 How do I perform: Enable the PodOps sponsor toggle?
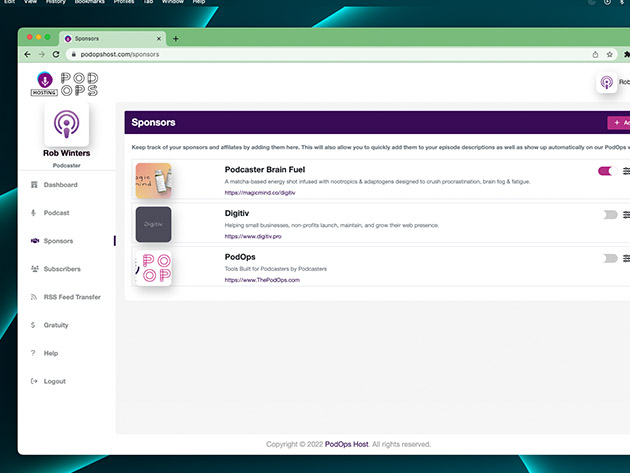pos(610,258)
